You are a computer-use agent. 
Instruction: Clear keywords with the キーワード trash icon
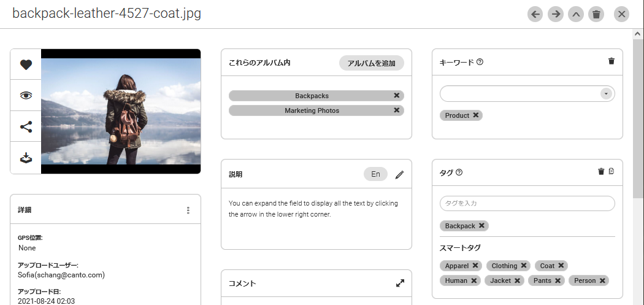tap(611, 61)
